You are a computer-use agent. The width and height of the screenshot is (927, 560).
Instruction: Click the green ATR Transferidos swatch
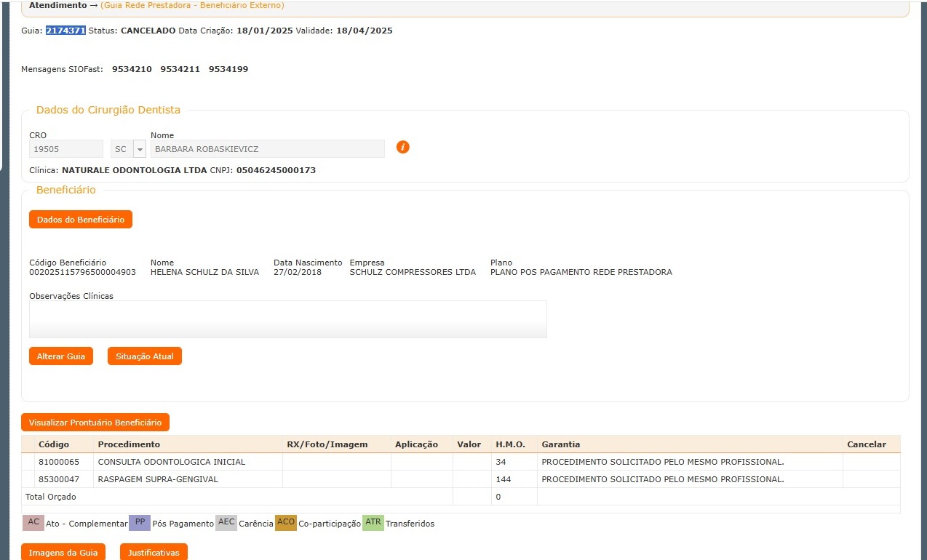coord(373,523)
